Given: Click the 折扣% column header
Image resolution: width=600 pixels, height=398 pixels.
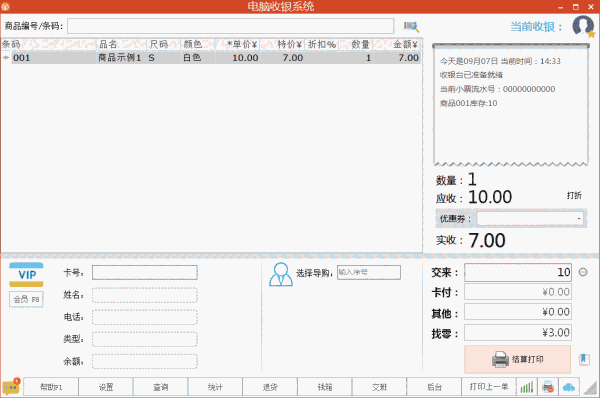Looking at the screenshot, I should [x=321, y=44].
